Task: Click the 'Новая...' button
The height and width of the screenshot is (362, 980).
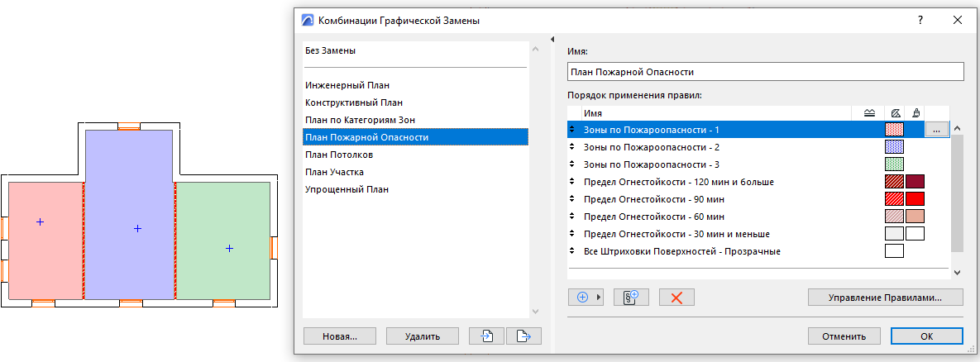Action: pyautogui.click(x=340, y=336)
